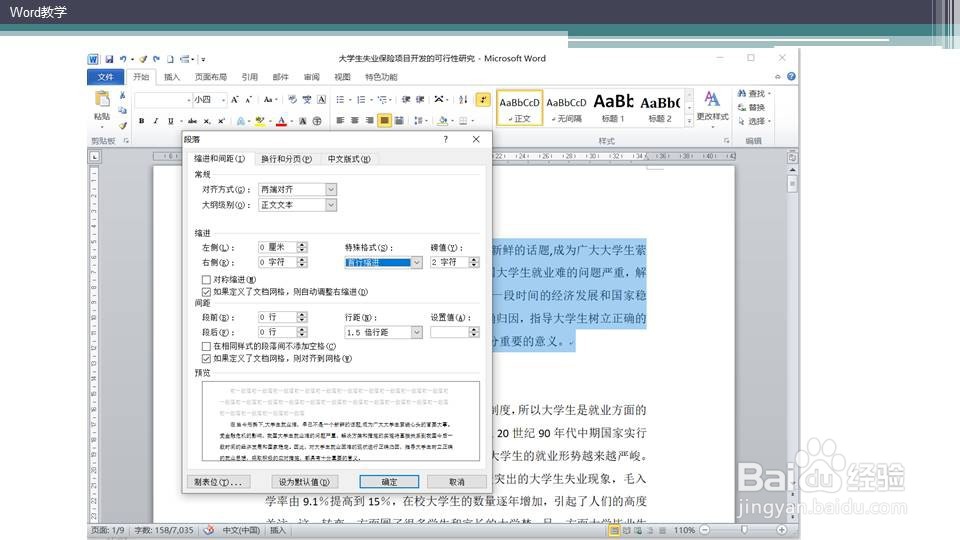Click 设置值 line spacing value field
Viewport: 960px width, 540px height.
coord(449,332)
